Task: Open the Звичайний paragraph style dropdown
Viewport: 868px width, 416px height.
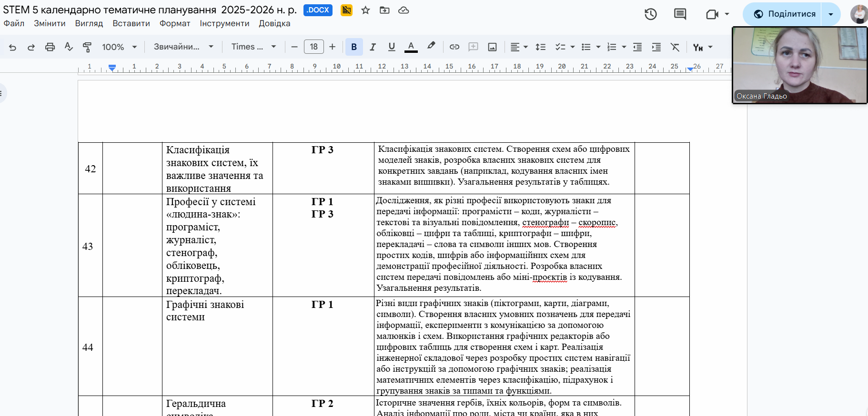Action: click(x=183, y=47)
